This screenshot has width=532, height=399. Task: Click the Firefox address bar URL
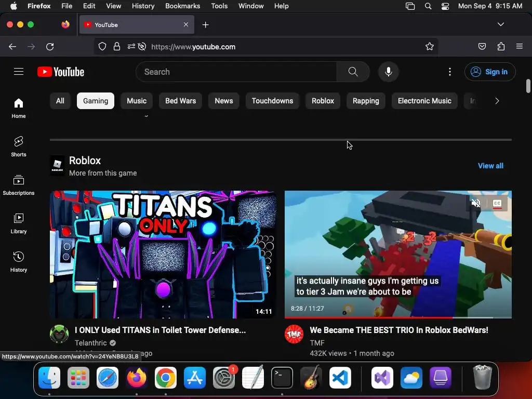click(193, 46)
